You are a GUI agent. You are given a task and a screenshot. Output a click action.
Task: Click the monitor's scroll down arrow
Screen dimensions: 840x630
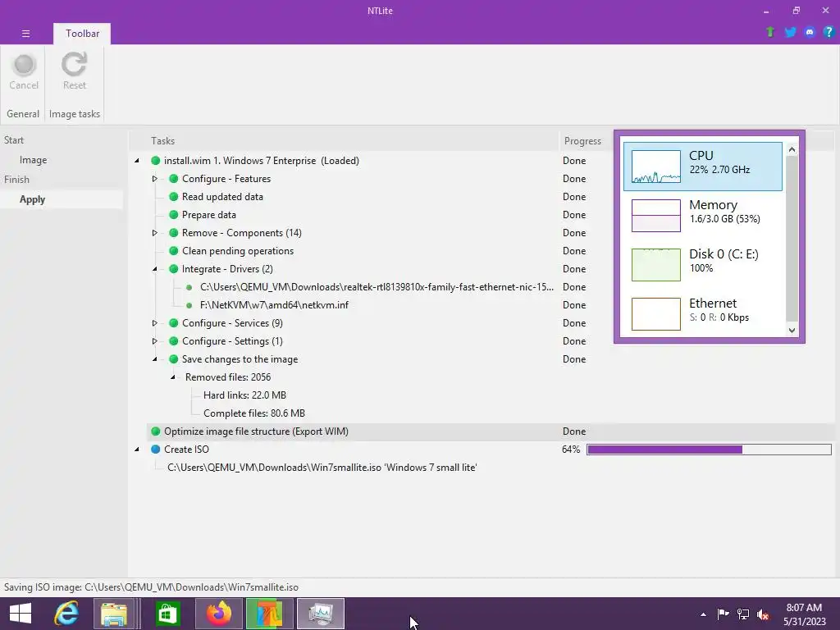[792, 331]
